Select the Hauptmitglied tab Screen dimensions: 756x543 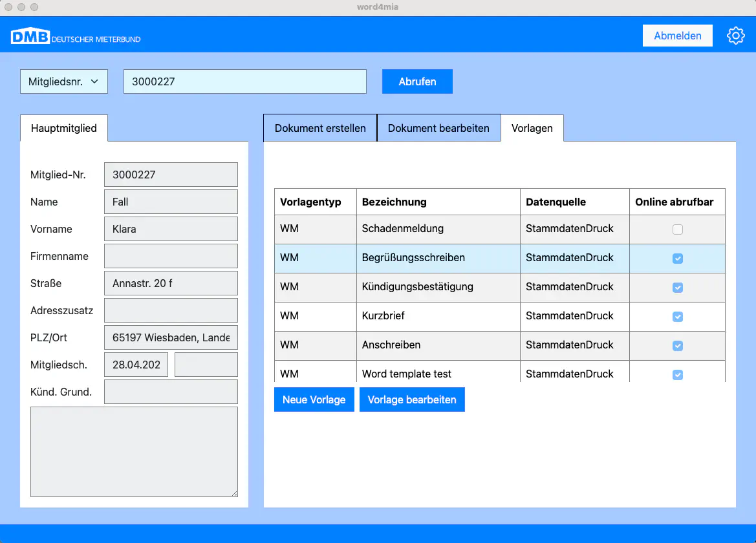tap(63, 128)
